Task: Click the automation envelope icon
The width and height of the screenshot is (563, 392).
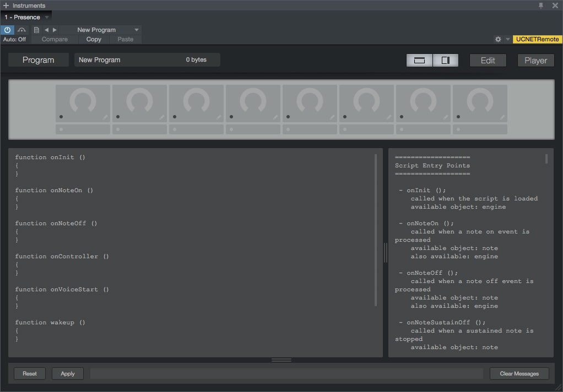Action: tap(22, 30)
